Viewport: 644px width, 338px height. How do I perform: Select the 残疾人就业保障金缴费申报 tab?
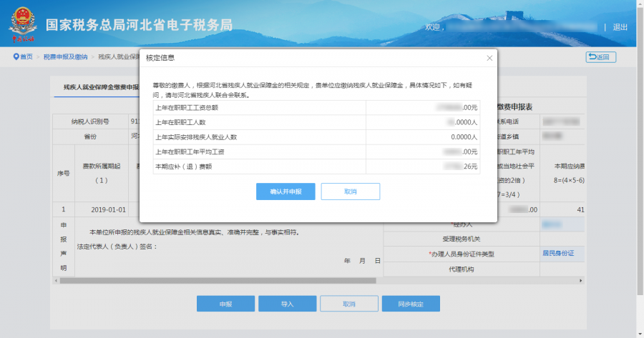point(97,86)
